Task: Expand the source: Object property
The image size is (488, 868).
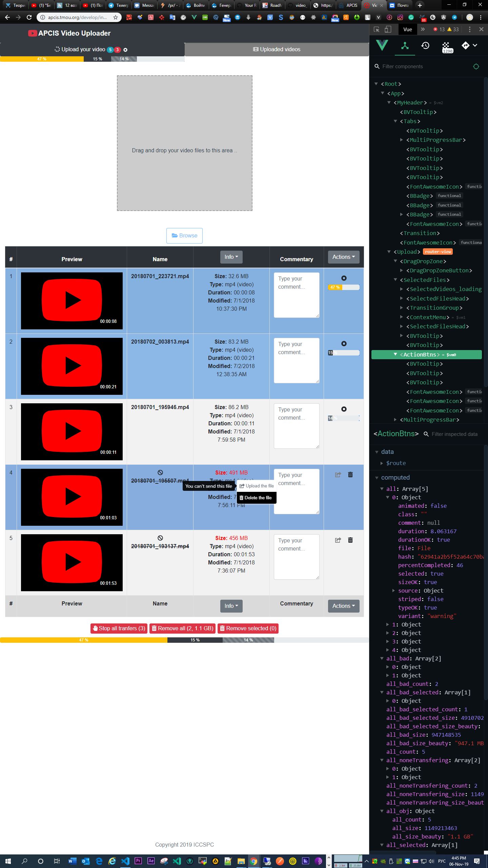Action: 393,591
